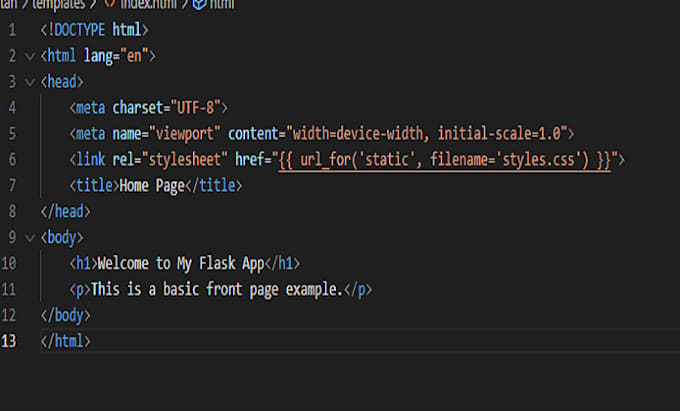The height and width of the screenshot is (411, 680).
Task: Collapse the head section fold arrow
Action: pos(29,82)
